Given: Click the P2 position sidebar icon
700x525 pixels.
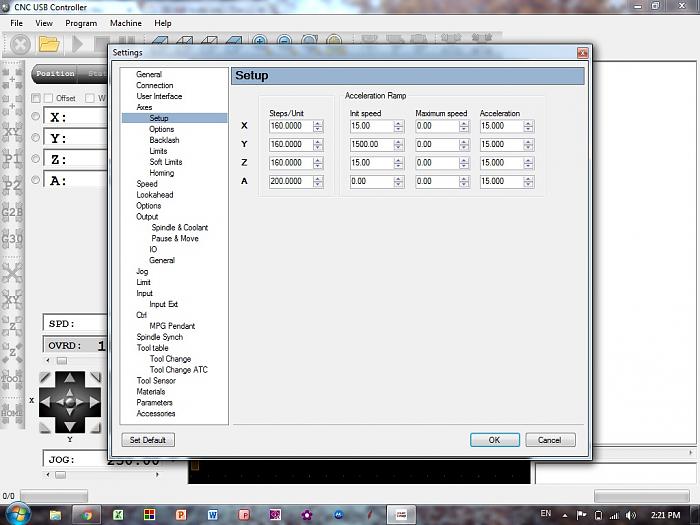Looking at the screenshot, I should pos(12,185).
